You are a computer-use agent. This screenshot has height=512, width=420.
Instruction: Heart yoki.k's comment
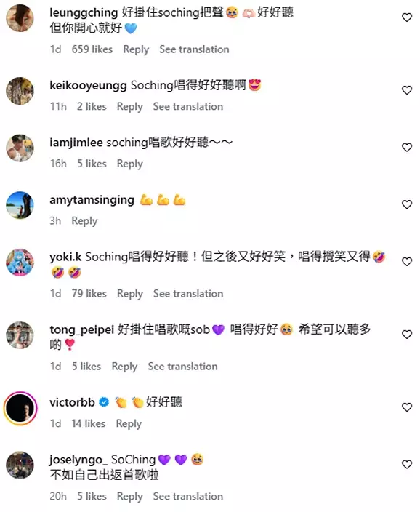click(x=407, y=262)
